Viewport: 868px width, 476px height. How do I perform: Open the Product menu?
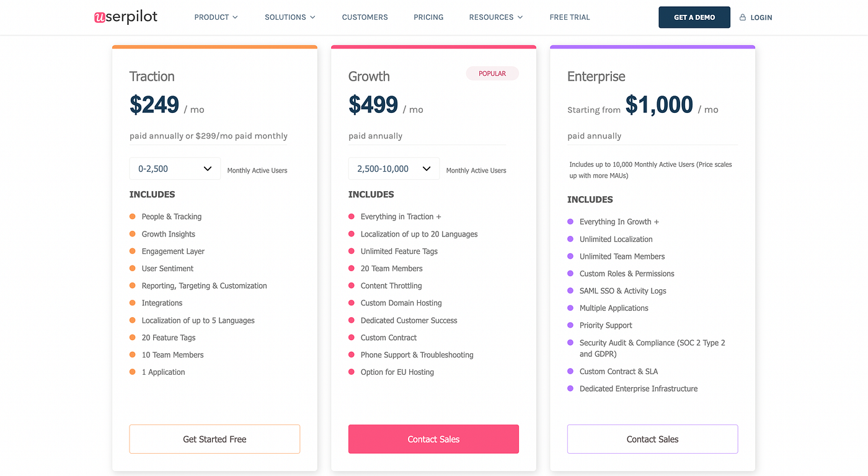(216, 17)
